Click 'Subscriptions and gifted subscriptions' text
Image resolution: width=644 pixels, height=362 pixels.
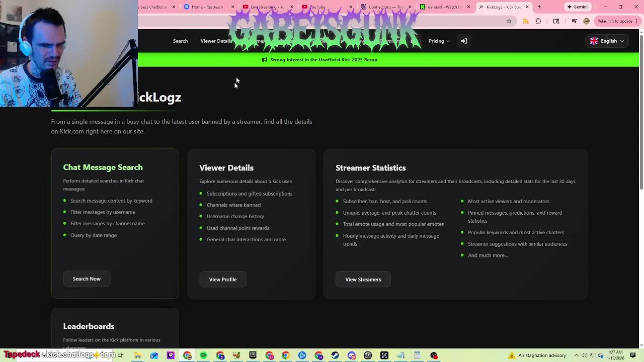tap(249, 194)
